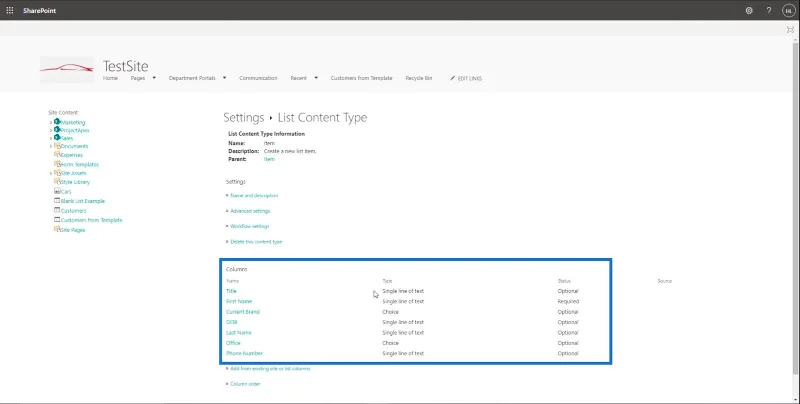800x404 pixels.
Task: Open the help question mark
Action: tap(769, 10)
